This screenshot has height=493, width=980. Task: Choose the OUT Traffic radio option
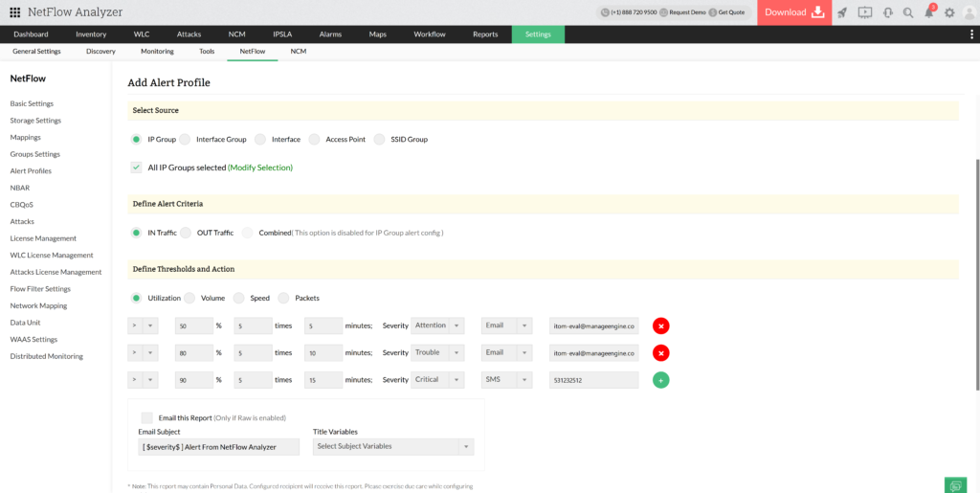click(185, 233)
